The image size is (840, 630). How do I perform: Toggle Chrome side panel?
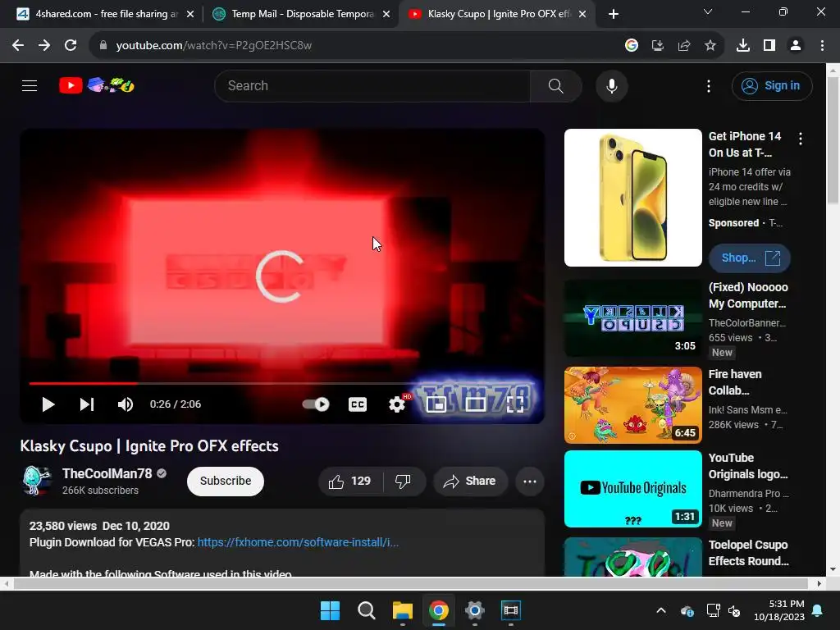tap(769, 46)
